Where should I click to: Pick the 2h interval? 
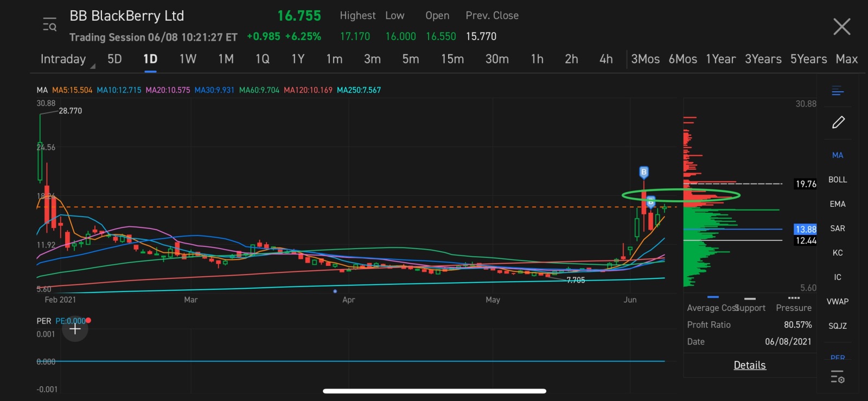(x=571, y=59)
